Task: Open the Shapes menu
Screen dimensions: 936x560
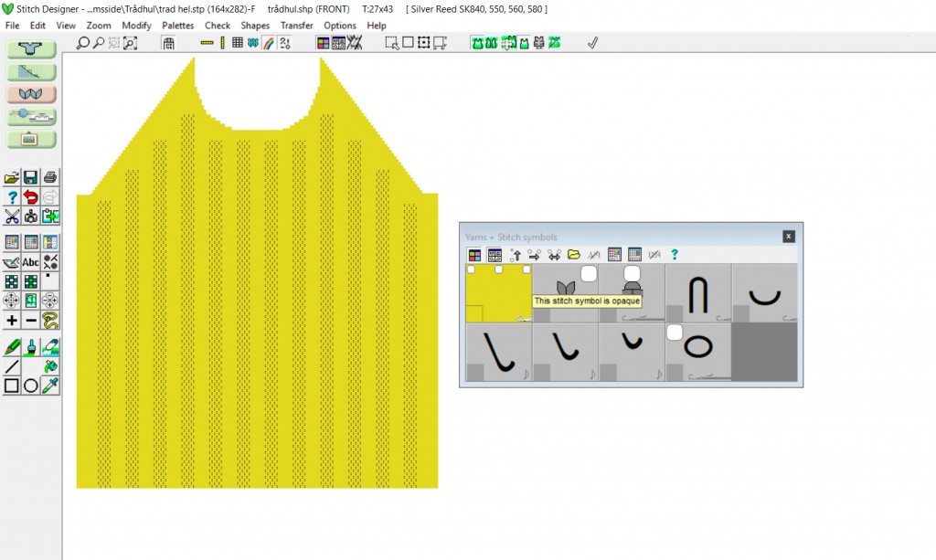Action: coord(255,26)
